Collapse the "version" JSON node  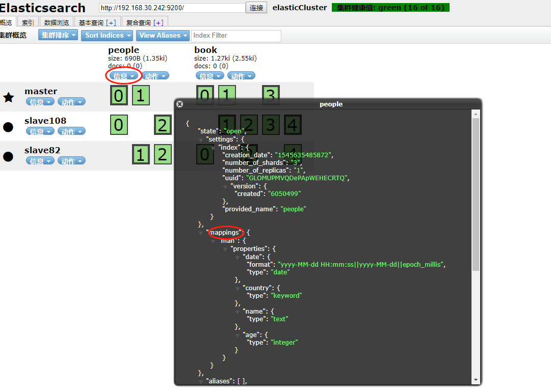tap(225, 186)
